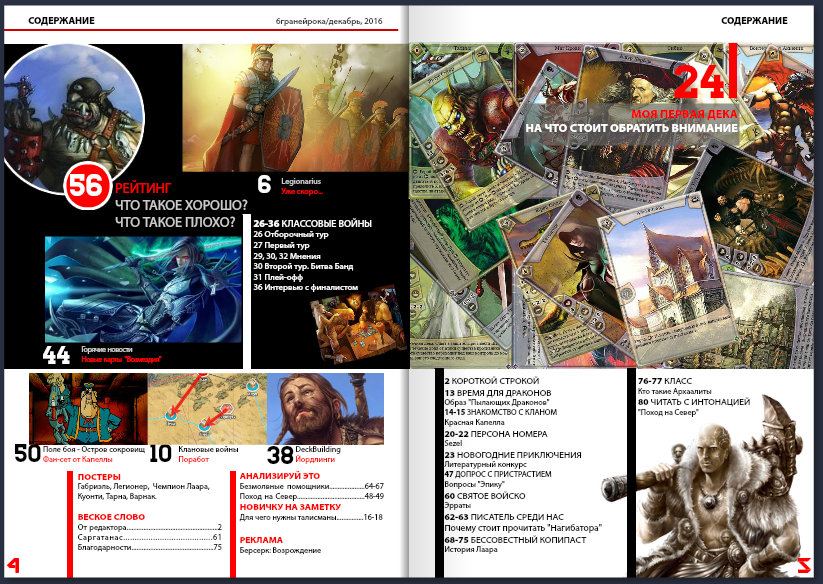Click the bearded man portrait image
This screenshot has width=823, height=584.
(x=325, y=409)
